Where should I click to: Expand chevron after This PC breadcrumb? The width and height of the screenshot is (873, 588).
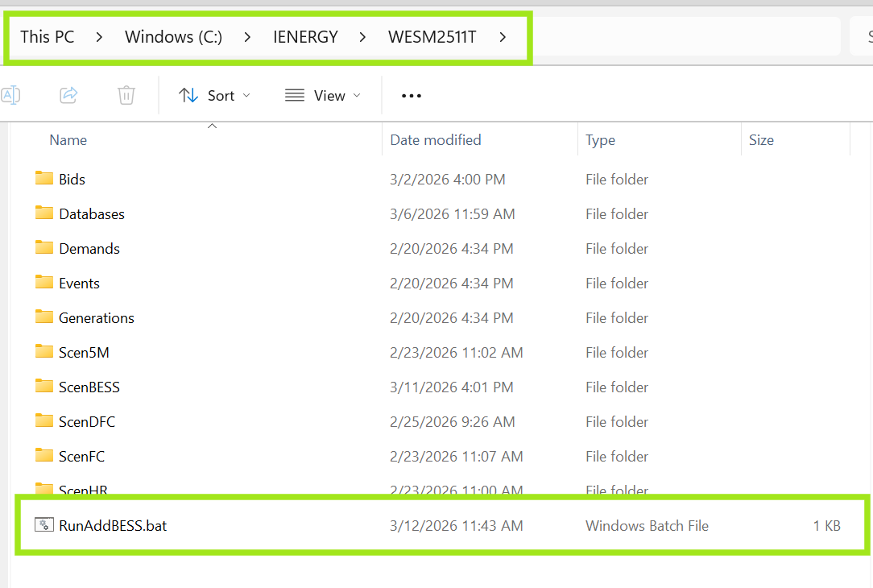(x=99, y=37)
